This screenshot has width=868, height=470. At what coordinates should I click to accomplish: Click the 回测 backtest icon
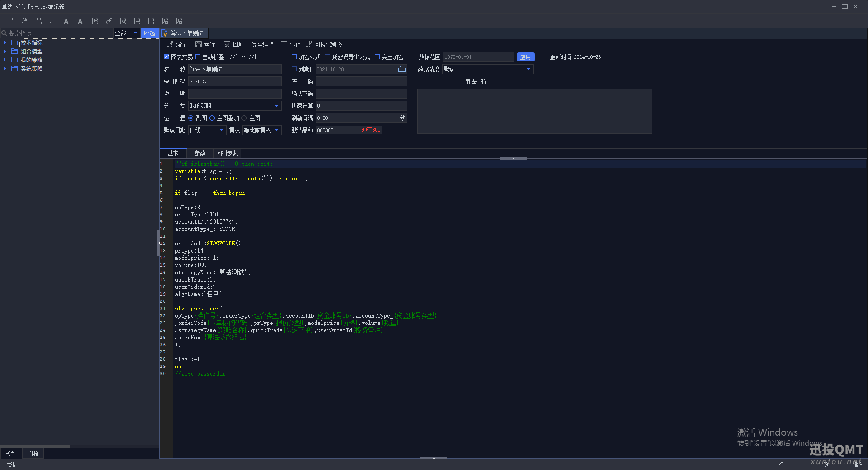[227, 44]
